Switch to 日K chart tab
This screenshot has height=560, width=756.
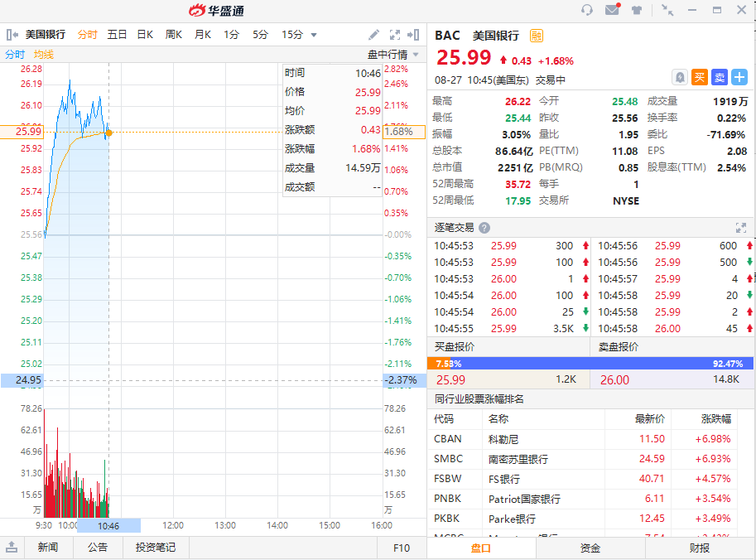[145, 35]
